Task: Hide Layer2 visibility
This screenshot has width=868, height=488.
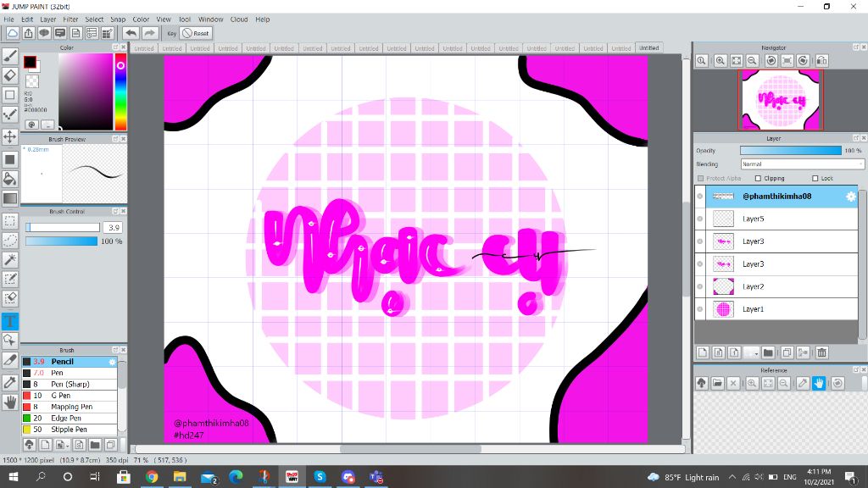Action: [699, 286]
